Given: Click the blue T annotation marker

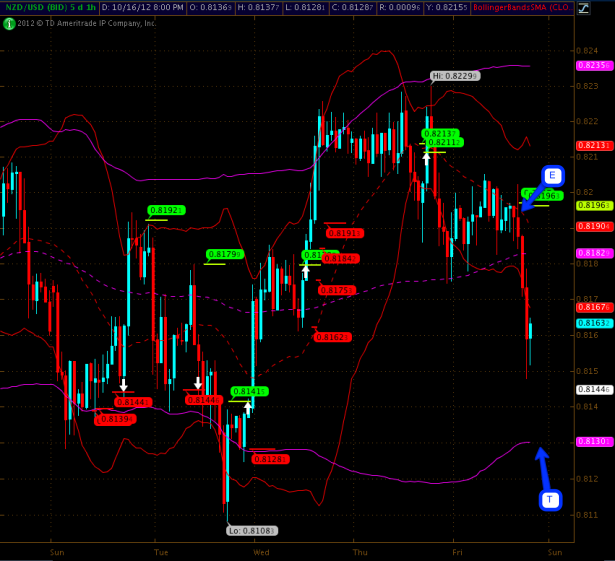Looking at the screenshot, I should coord(550,500).
